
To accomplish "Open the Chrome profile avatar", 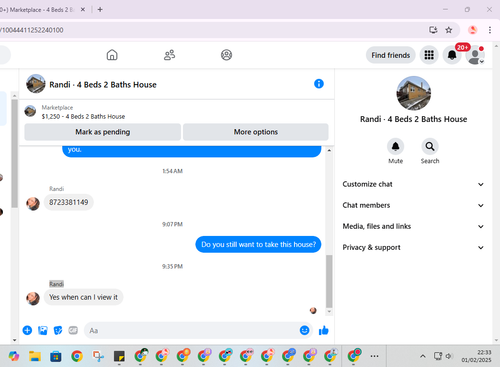I will pyautogui.click(x=472, y=30).
